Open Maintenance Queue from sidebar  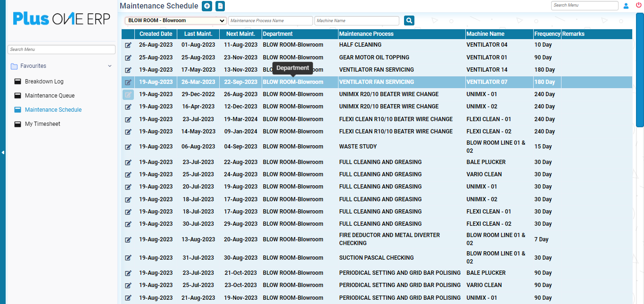tap(50, 96)
